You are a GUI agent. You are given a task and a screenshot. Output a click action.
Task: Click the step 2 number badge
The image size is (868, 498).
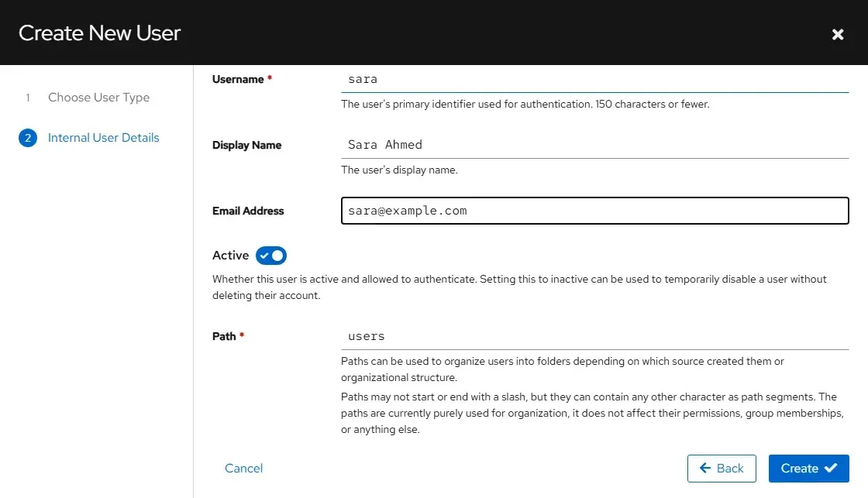click(x=28, y=138)
